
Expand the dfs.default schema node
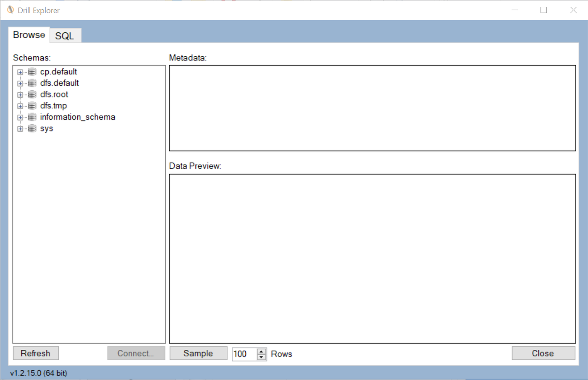pos(20,83)
